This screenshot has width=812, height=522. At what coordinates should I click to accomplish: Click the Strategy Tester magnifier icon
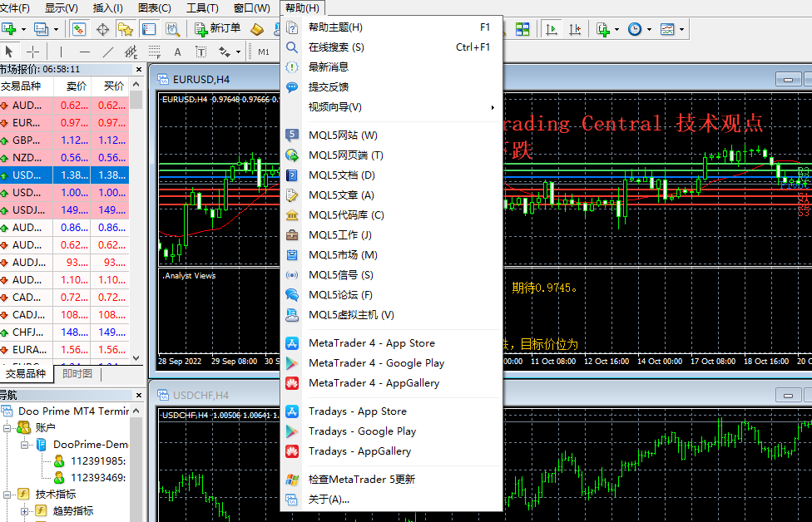(x=172, y=29)
